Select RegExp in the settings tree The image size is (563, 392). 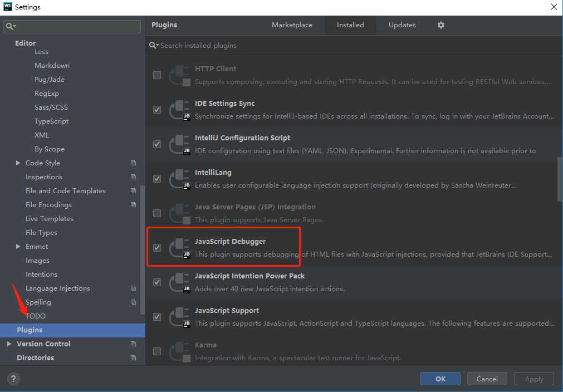click(47, 94)
